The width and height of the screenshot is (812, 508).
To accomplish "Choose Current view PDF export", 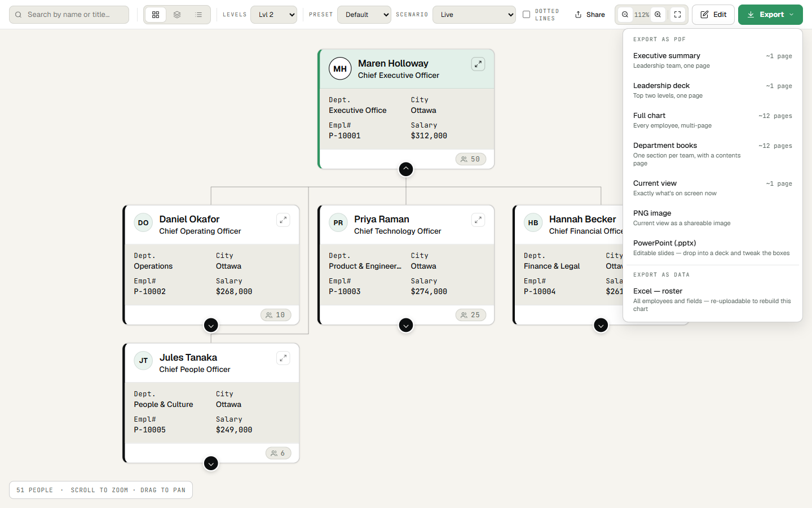I will tap(713, 188).
